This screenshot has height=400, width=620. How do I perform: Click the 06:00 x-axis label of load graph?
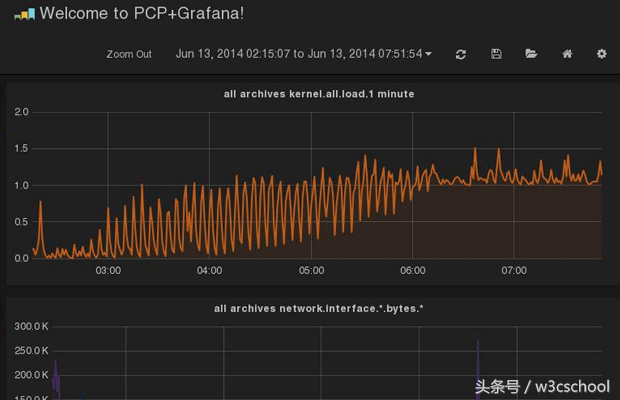[x=412, y=271]
